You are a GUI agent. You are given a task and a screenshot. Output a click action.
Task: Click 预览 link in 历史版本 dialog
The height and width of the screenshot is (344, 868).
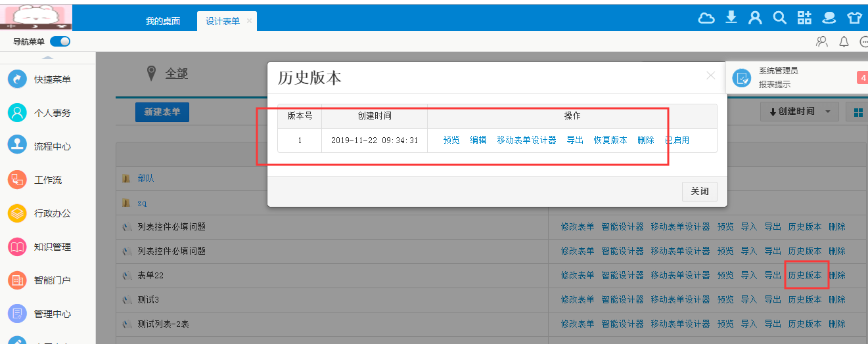[451, 140]
